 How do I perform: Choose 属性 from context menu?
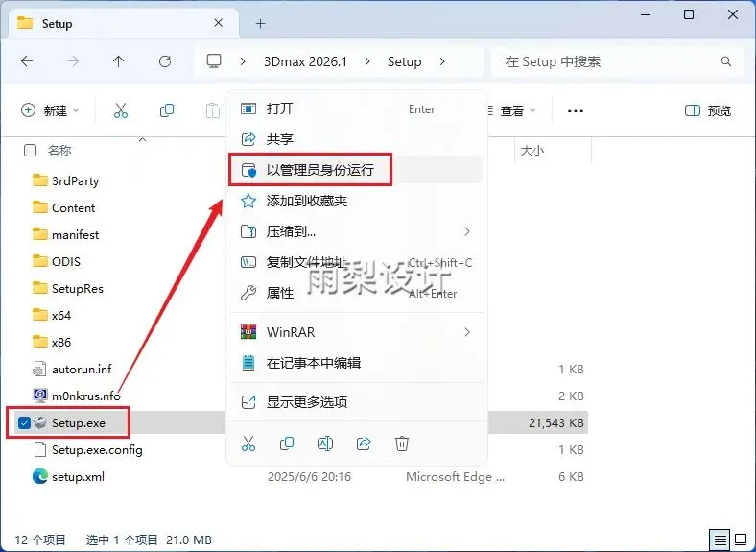357,293
